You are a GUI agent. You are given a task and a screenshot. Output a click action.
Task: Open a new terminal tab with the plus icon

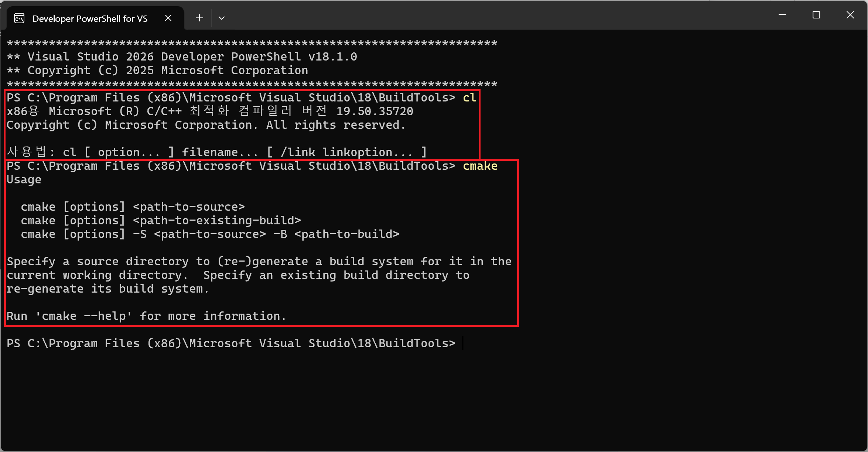199,18
